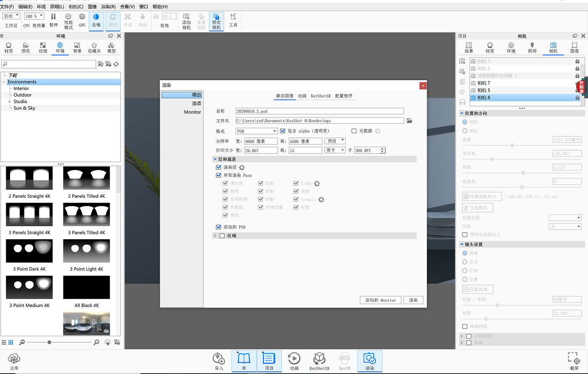Click the folder browse icon beside output path
588x374 pixels.
[x=409, y=121]
